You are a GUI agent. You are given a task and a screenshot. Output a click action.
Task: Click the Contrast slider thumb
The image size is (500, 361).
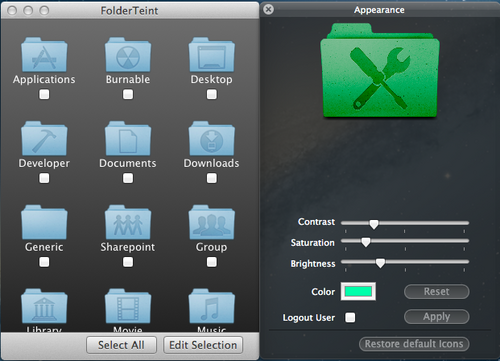374,224
